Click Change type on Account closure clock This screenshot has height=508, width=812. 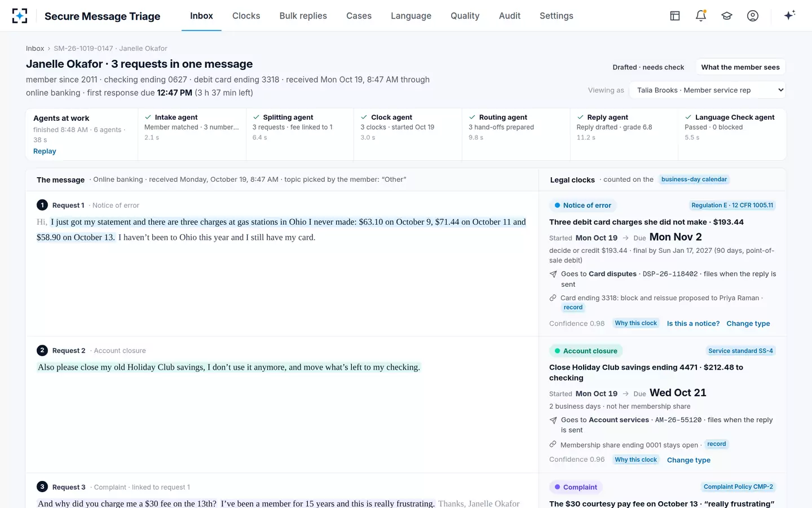coord(689,461)
